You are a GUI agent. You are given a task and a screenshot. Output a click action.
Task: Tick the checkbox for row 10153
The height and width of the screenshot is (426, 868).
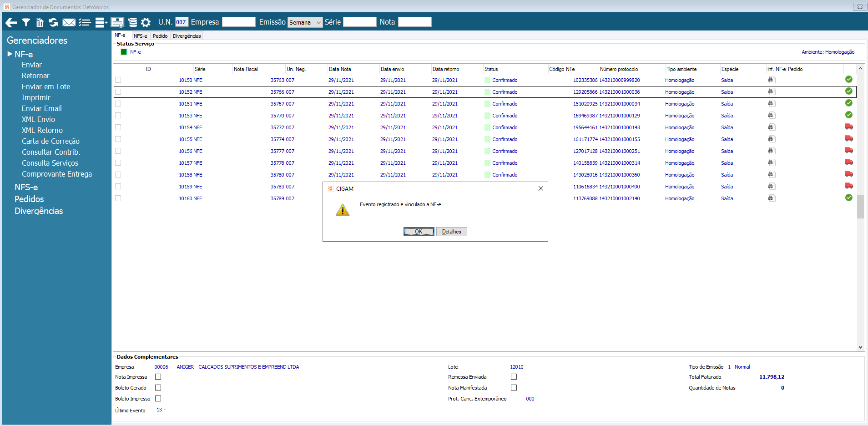(118, 116)
